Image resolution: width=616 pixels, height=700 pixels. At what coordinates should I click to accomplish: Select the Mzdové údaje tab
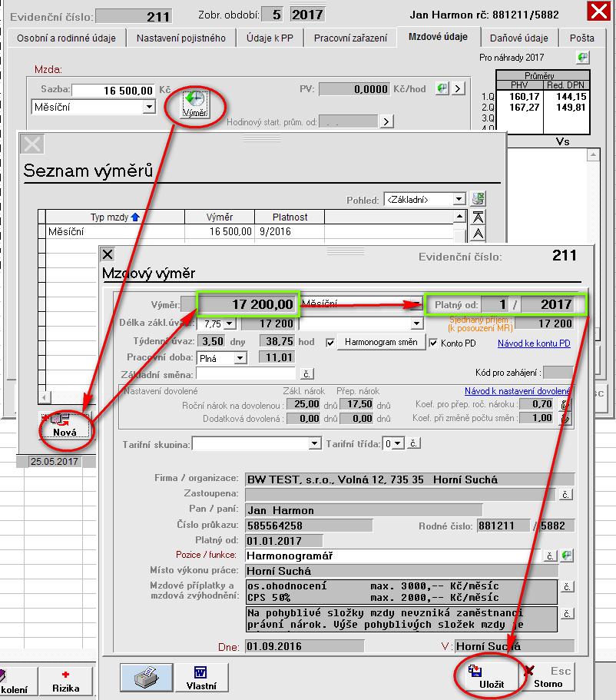pyautogui.click(x=439, y=37)
